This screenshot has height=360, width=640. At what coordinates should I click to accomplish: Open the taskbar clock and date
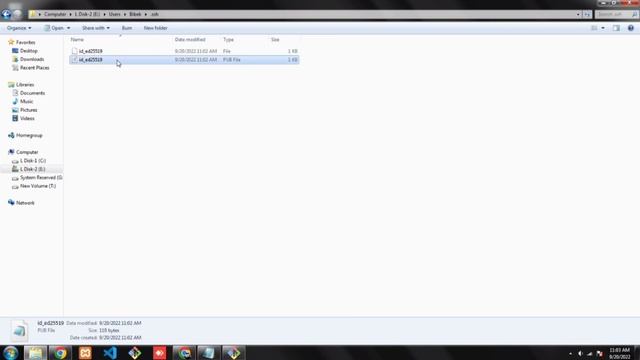point(619,353)
